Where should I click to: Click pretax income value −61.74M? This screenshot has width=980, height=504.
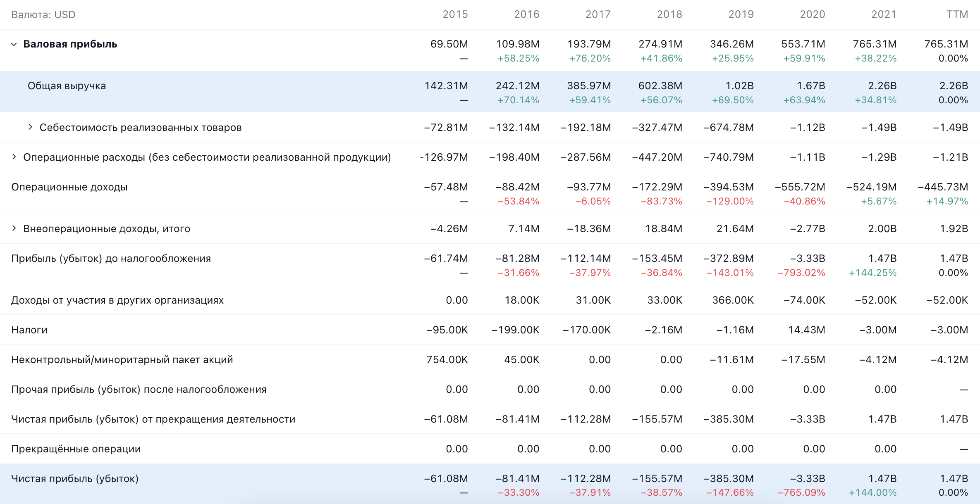coord(446,259)
